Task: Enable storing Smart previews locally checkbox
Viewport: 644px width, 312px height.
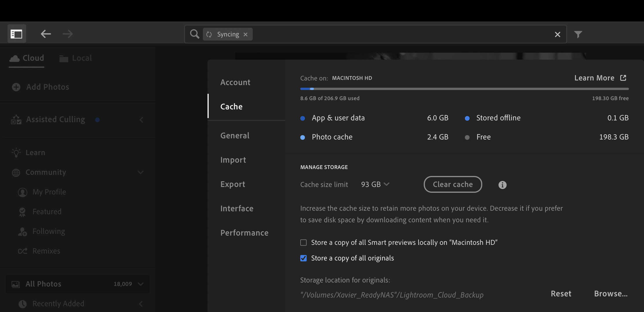Action: click(x=303, y=243)
